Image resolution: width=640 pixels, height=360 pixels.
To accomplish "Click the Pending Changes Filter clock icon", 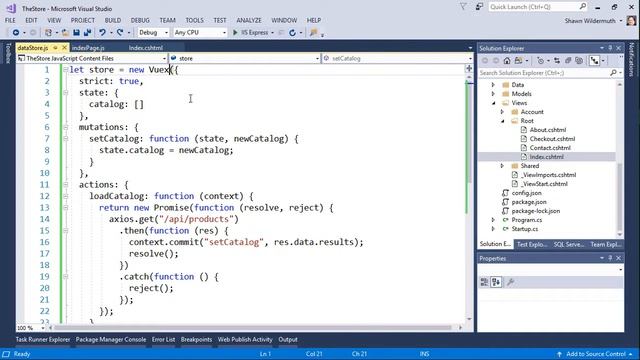I will (540, 61).
